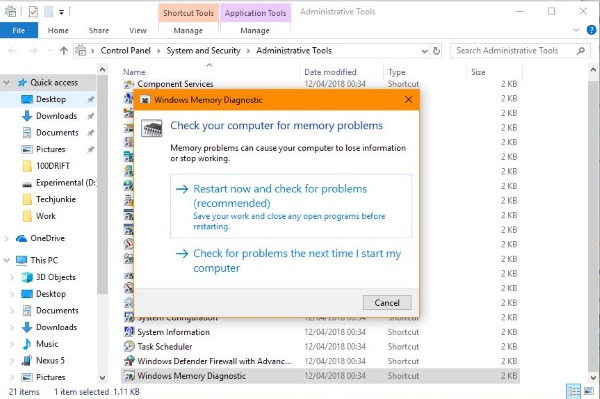Image resolution: width=600 pixels, height=399 pixels.
Task: Open the Techjunkie folder
Action: tap(56, 199)
